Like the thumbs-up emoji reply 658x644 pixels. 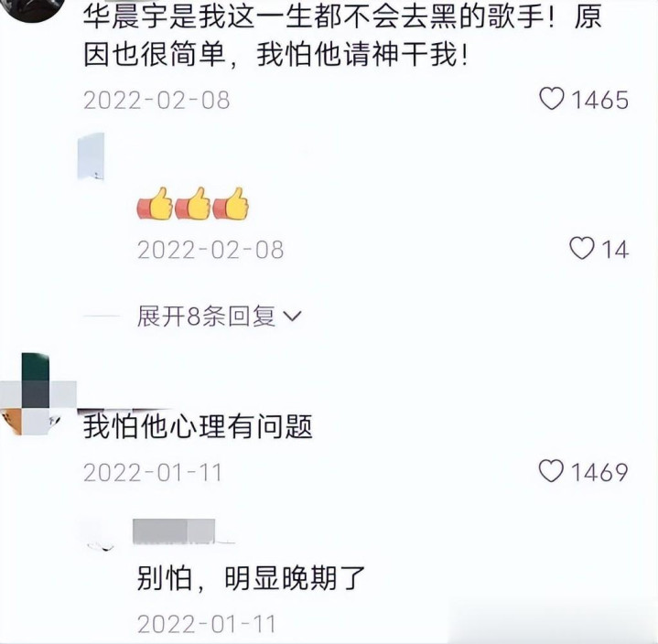pos(581,249)
